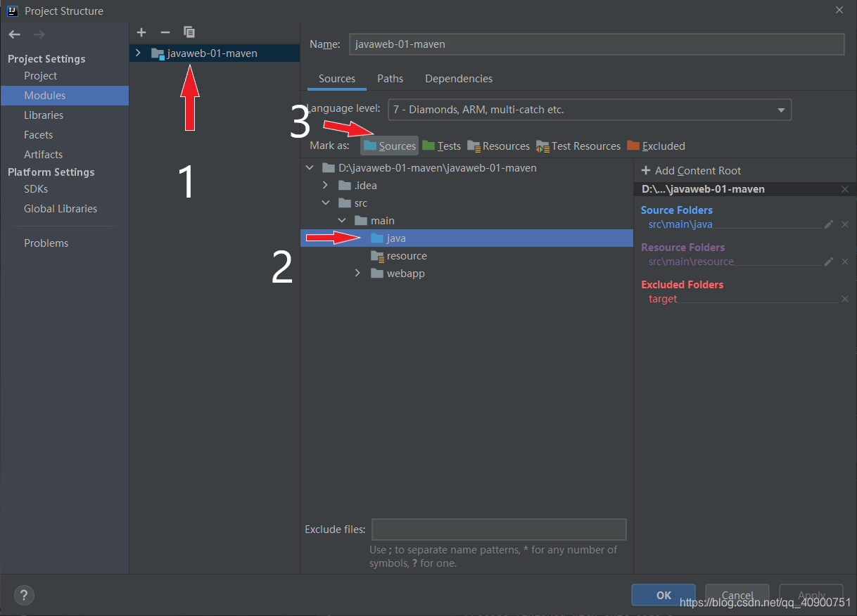Open Problems section
The width and height of the screenshot is (857, 616).
tap(46, 243)
